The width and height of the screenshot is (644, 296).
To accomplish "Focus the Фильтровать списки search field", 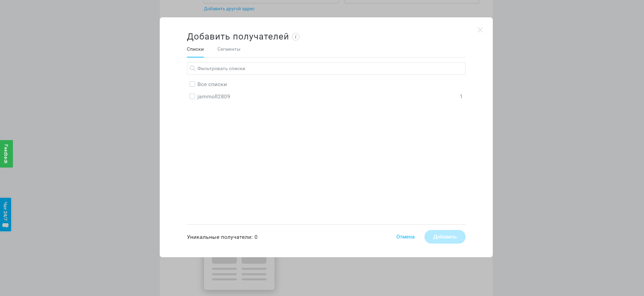I will (x=326, y=68).
